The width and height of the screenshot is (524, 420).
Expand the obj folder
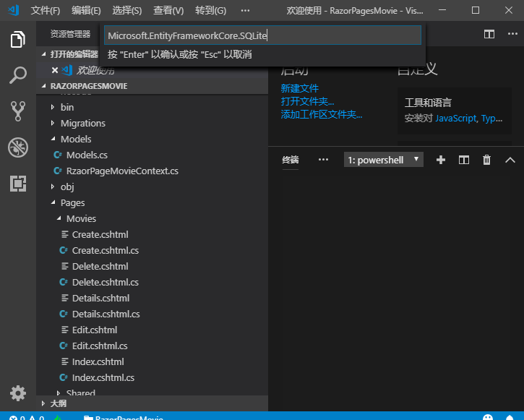click(53, 187)
